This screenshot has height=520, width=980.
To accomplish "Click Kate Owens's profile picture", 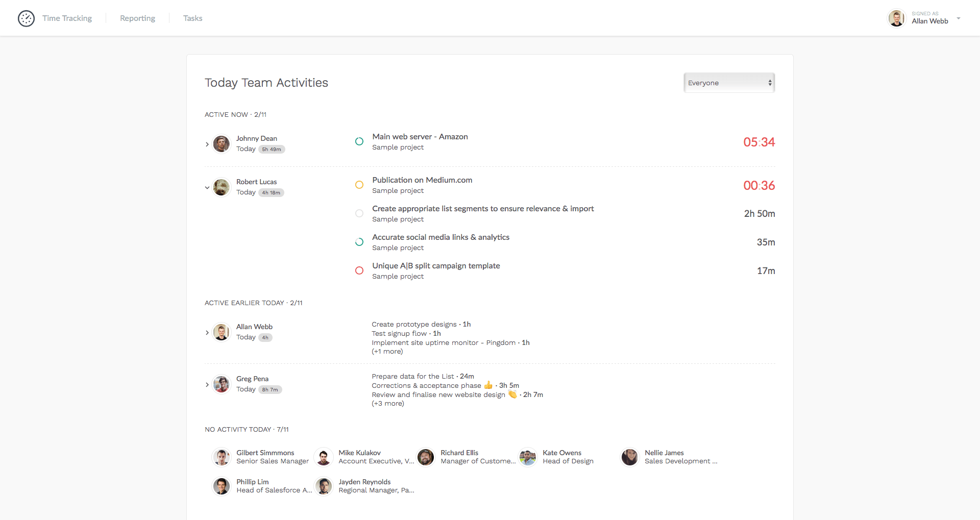I will coord(528,457).
